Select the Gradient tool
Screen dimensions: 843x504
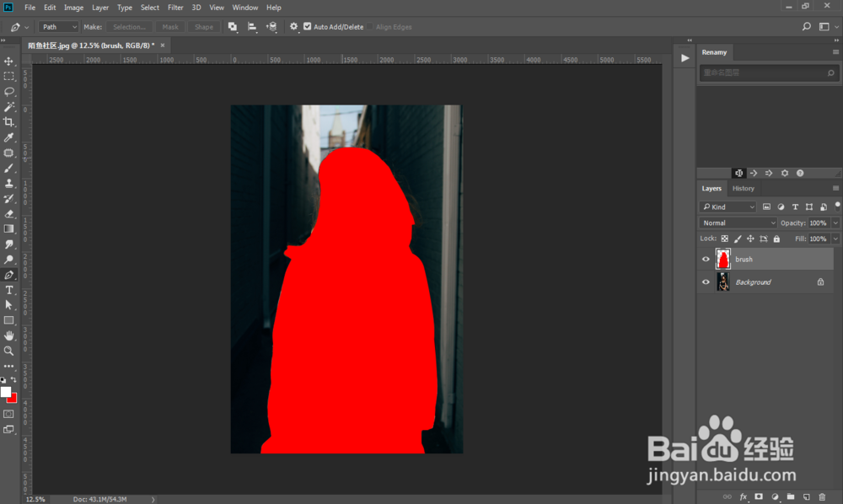(8, 229)
